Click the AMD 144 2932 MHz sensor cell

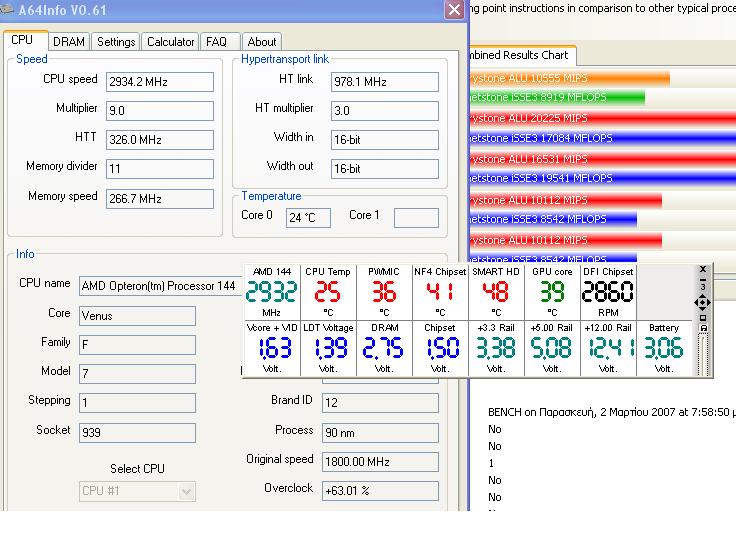coord(272,292)
